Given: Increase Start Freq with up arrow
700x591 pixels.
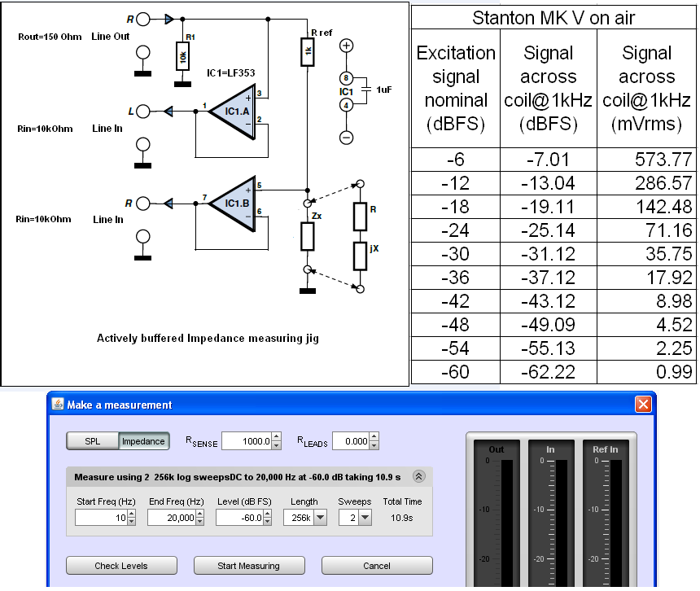Looking at the screenshot, I should click(131, 514).
